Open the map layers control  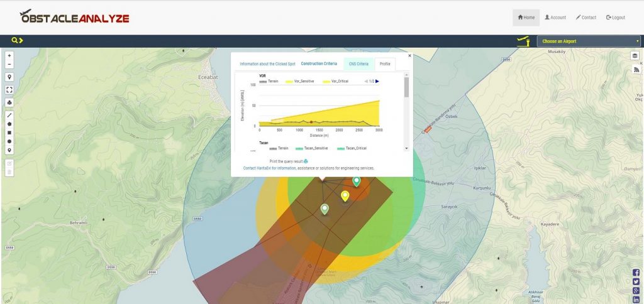click(x=635, y=56)
